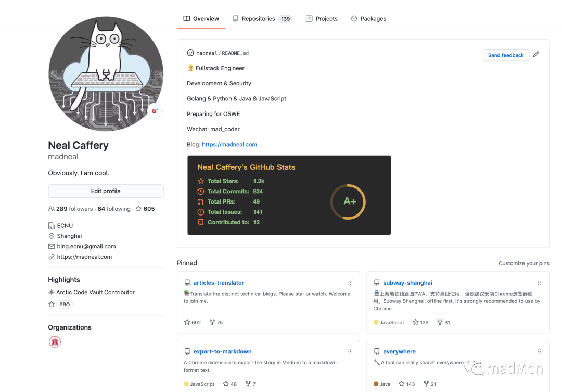View the 605 starred repositories
The image size is (562, 392).
click(x=145, y=209)
